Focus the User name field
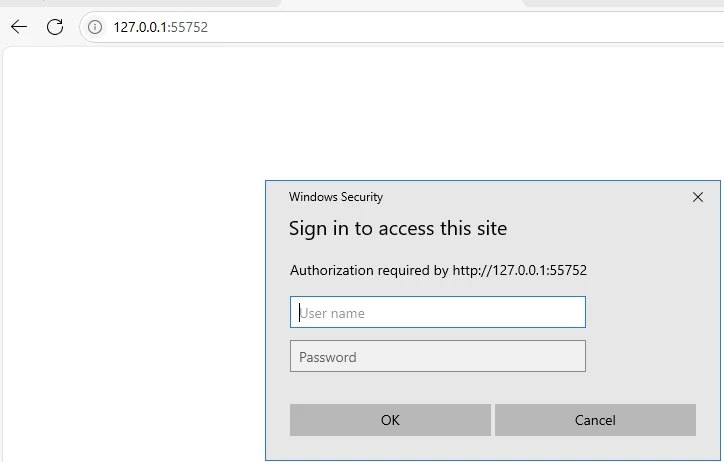Viewport: 724px width, 462px height. [x=438, y=313]
